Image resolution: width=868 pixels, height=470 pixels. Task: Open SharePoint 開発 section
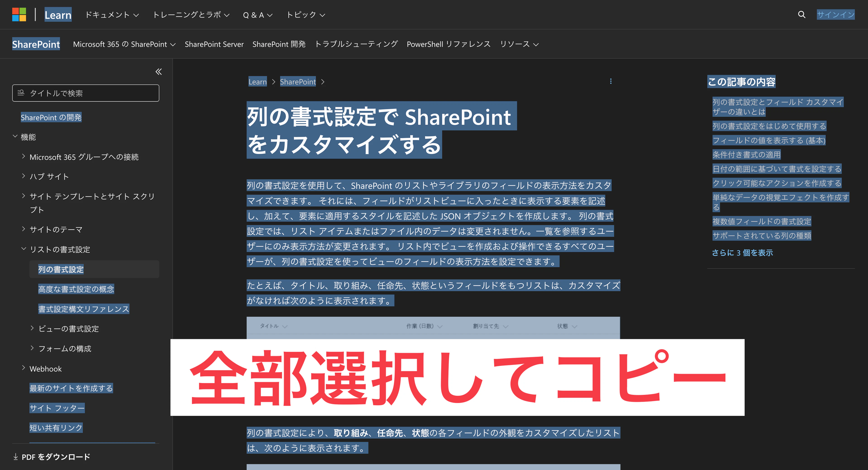pos(279,44)
